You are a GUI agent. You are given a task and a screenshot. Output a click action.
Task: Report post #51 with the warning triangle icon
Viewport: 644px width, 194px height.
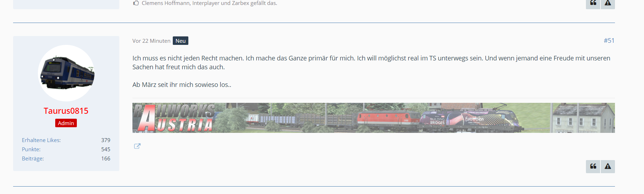click(x=608, y=166)
